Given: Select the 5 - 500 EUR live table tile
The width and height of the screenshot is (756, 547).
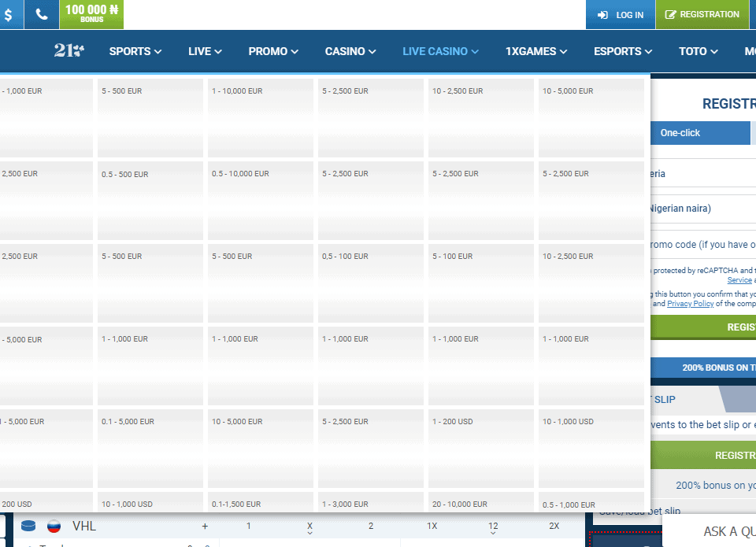Looking at the screenshot, I should [x=150, y=116].
